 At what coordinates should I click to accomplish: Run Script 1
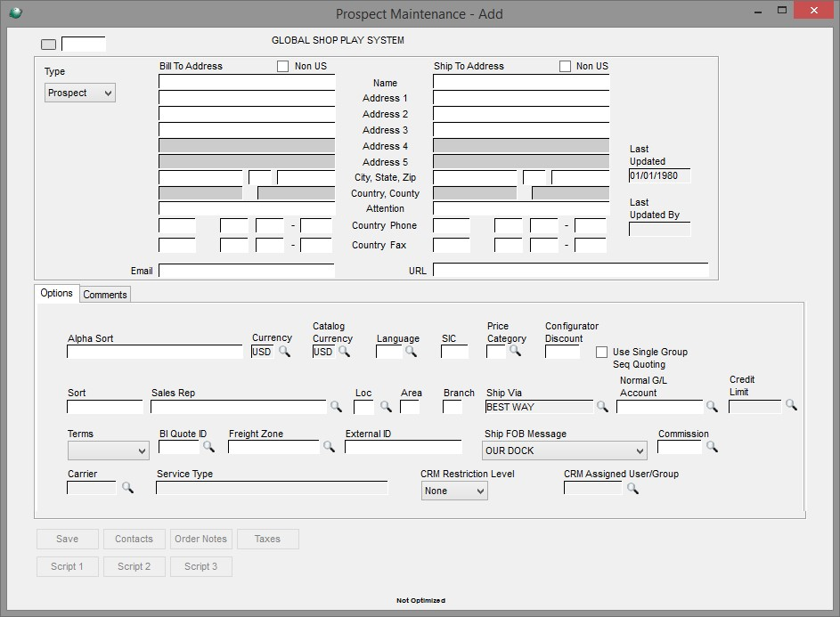point(68,566)
